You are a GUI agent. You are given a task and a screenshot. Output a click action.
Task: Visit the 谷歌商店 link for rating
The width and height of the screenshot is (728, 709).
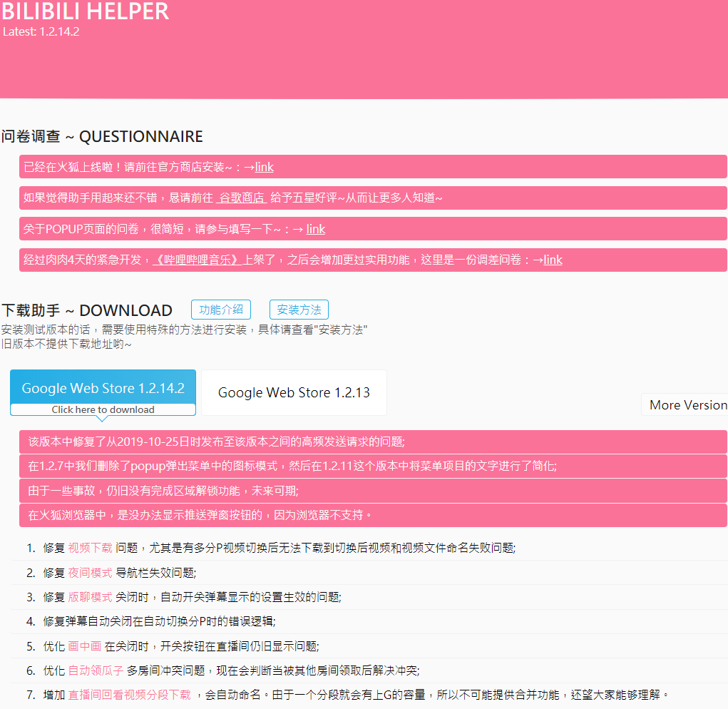click(x=242, y=198)
